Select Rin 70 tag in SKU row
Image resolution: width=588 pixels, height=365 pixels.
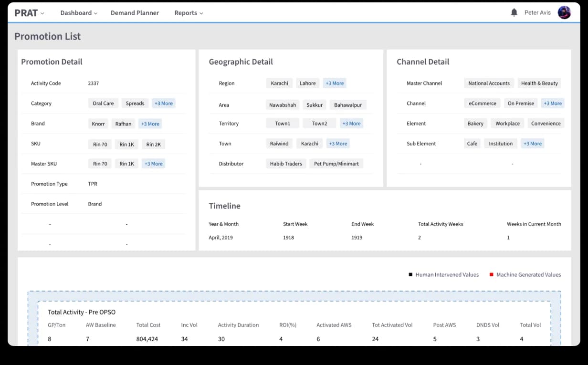(100, 145)
